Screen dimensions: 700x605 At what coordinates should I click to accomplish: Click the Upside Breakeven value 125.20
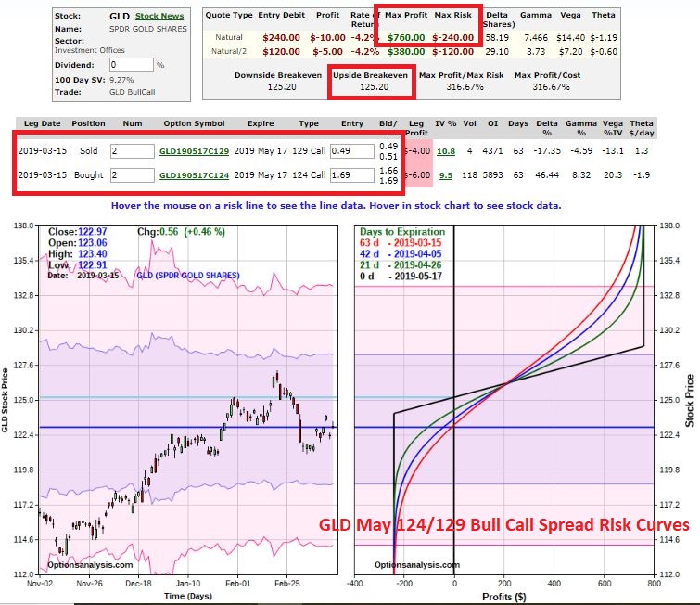(x=374, y=86)
